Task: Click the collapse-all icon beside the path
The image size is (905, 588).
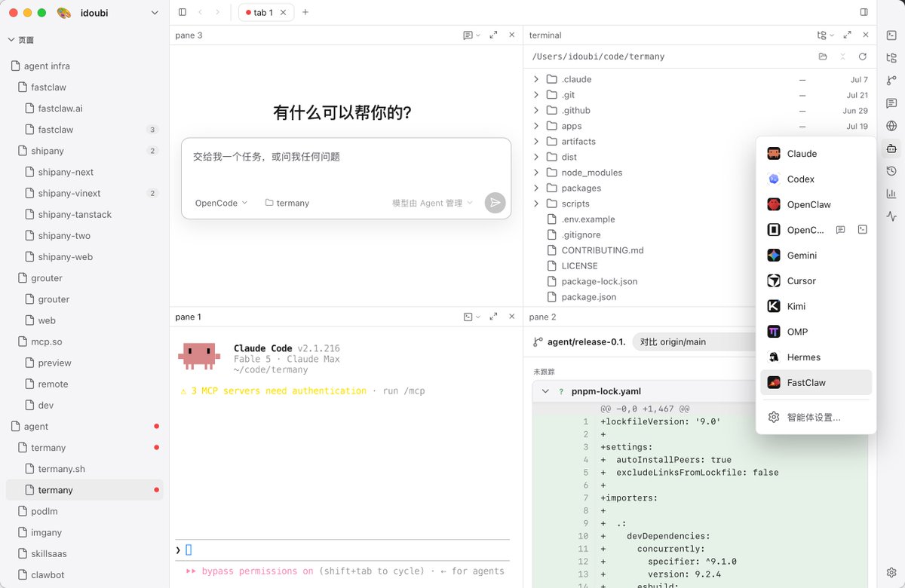Action: tap(842, 57)
